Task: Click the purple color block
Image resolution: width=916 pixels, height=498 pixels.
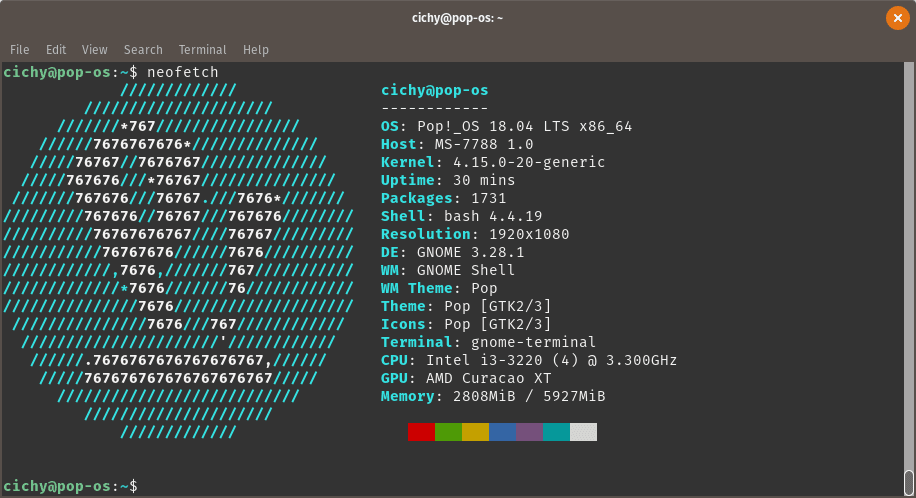Action: tap(530, 432)
